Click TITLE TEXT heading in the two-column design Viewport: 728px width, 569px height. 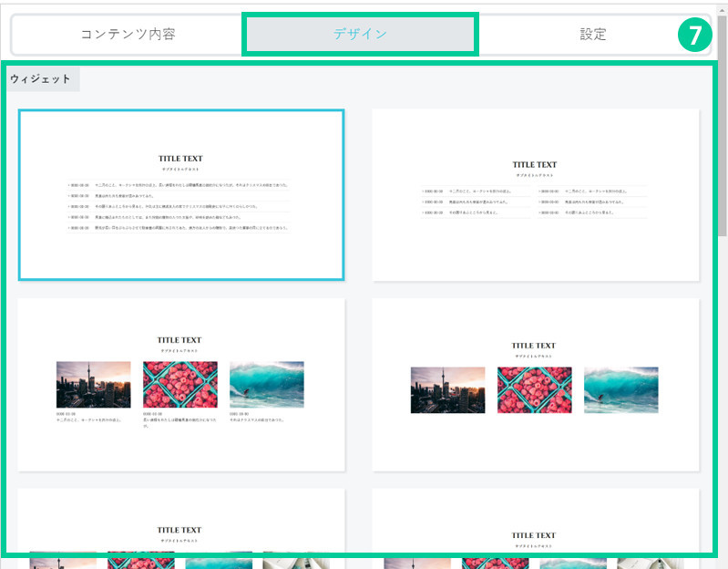click(x=534, y=165)
